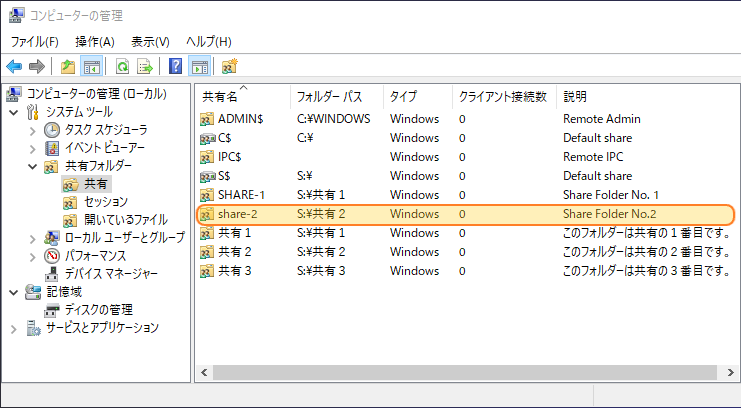Click the C:¥WINDOWS folder path cell
741x408 pixels.
coord(334,119)
